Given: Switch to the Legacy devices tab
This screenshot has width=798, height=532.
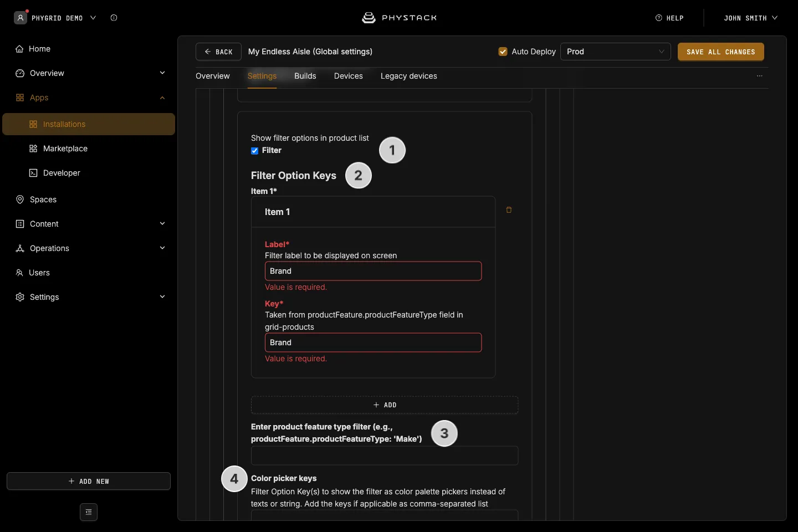Looking at the screenshot, I should (409, 76).
